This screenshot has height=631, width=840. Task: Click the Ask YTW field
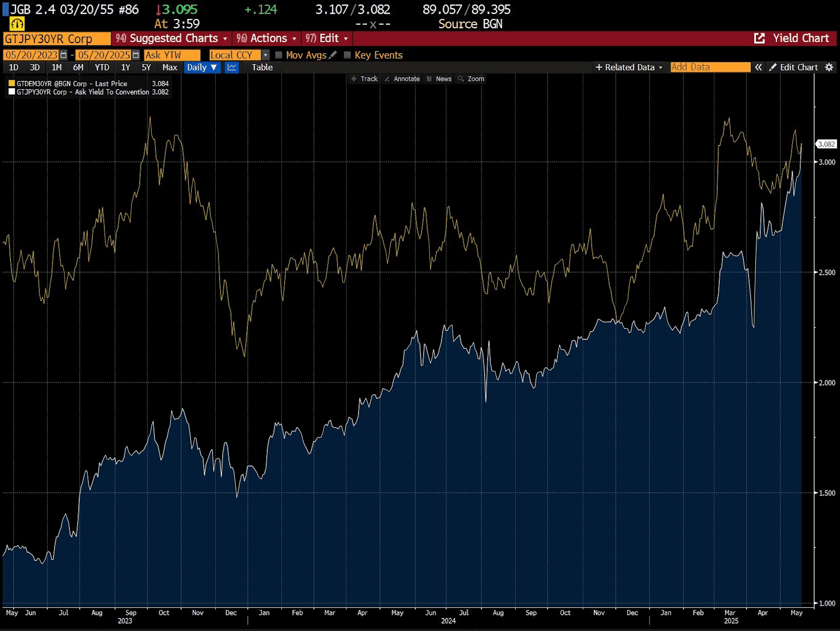click(172, 55)
